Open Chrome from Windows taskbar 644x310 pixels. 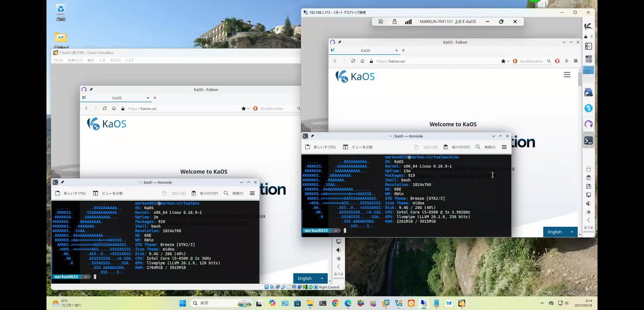click(335, 303)
